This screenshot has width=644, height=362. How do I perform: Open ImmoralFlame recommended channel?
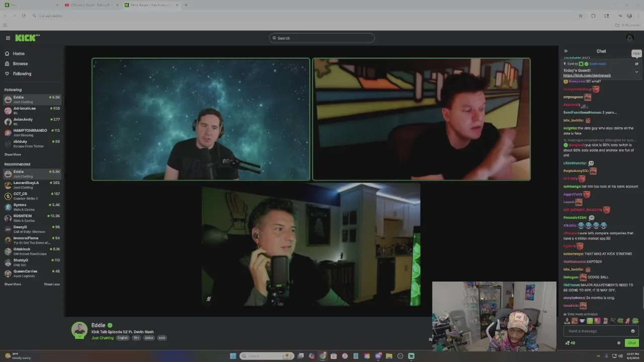pyautogui.click(x=32, y=240)
